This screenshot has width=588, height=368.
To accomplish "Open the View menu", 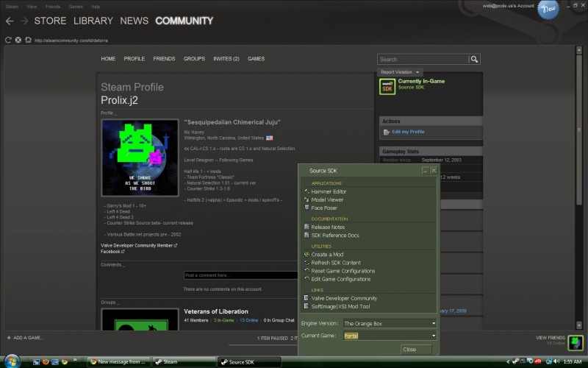I will pyautogui.click(x=32, y=7).
